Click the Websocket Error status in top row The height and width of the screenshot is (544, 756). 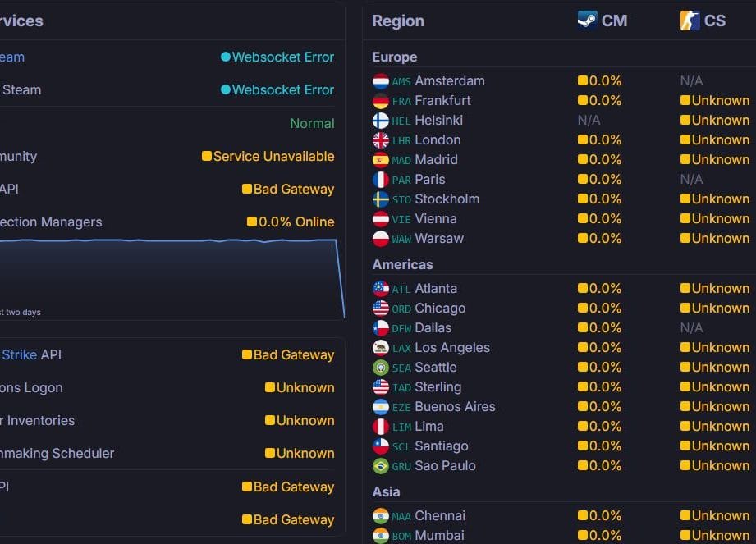coord(277,57)
